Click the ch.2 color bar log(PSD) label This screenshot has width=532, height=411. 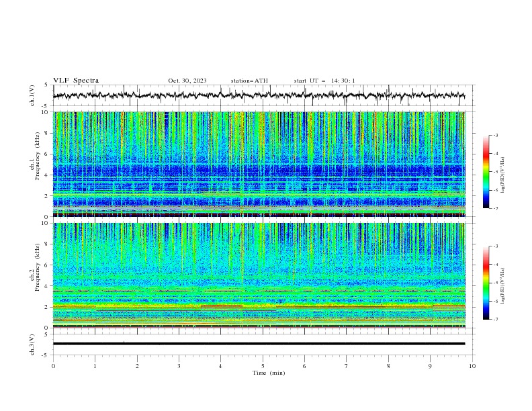pos(502,285)
